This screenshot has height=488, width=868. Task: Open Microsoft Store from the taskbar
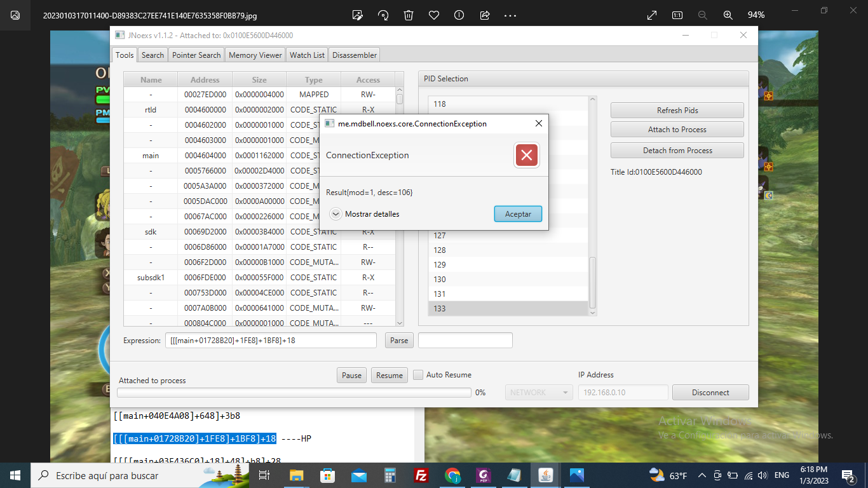[327, 475]
